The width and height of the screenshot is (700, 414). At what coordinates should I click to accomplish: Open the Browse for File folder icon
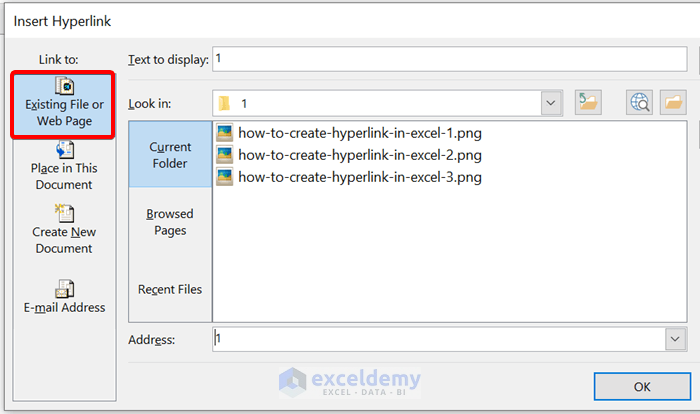[672, 102]
